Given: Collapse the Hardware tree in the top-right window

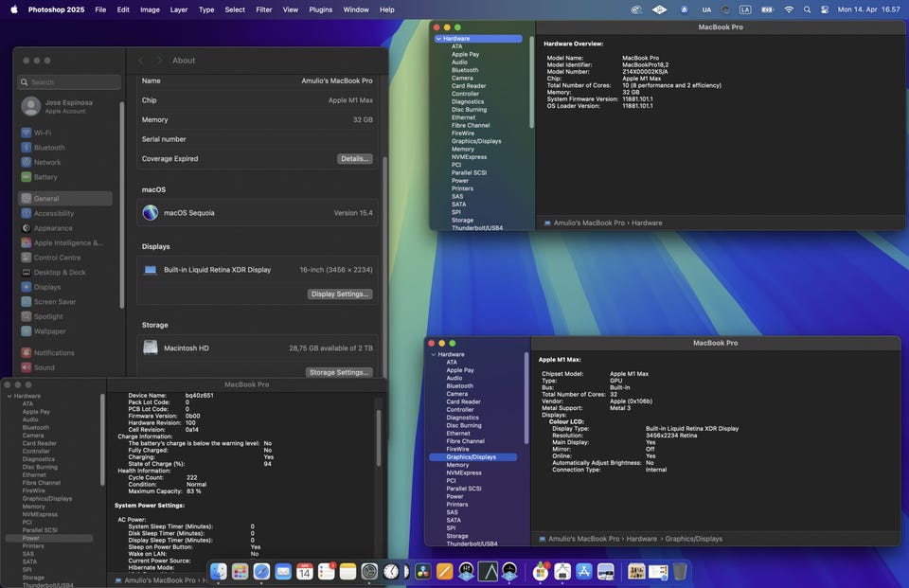Looking at the screenshot, I should click(438, 39).
